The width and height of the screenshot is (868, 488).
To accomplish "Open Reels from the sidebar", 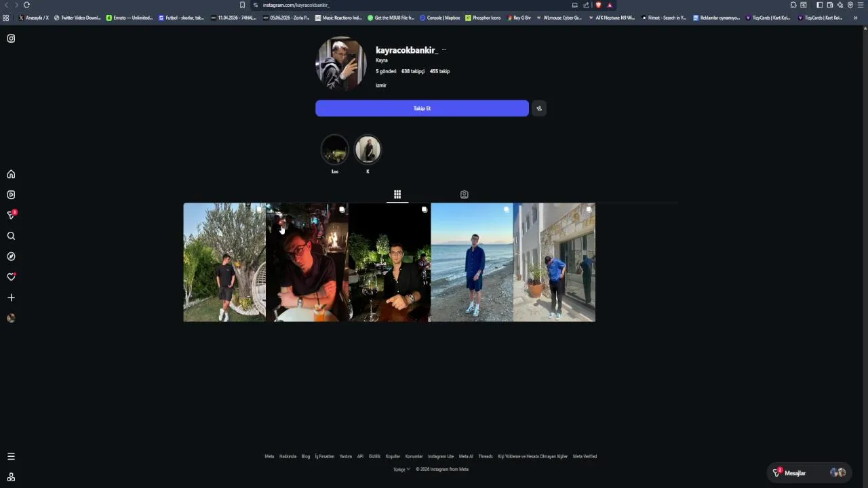I will 11,195.
